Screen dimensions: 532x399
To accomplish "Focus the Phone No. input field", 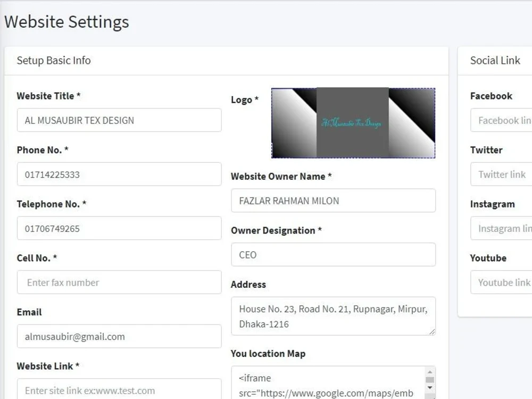I will click(x=119, y=174).
